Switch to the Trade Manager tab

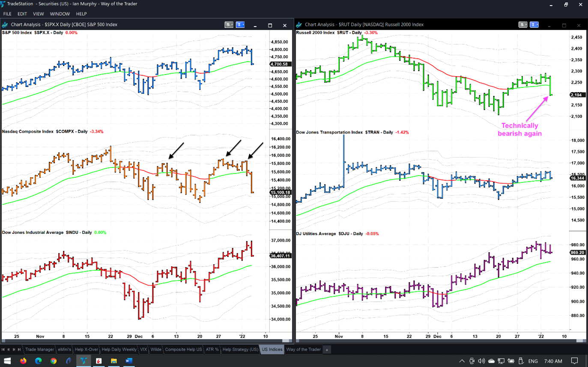coord(39,349)
